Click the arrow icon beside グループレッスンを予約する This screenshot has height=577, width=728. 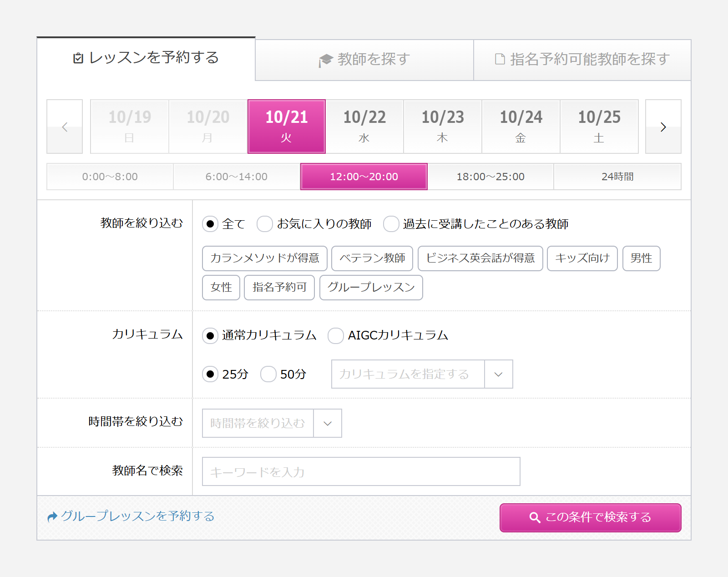coord(52,516)
